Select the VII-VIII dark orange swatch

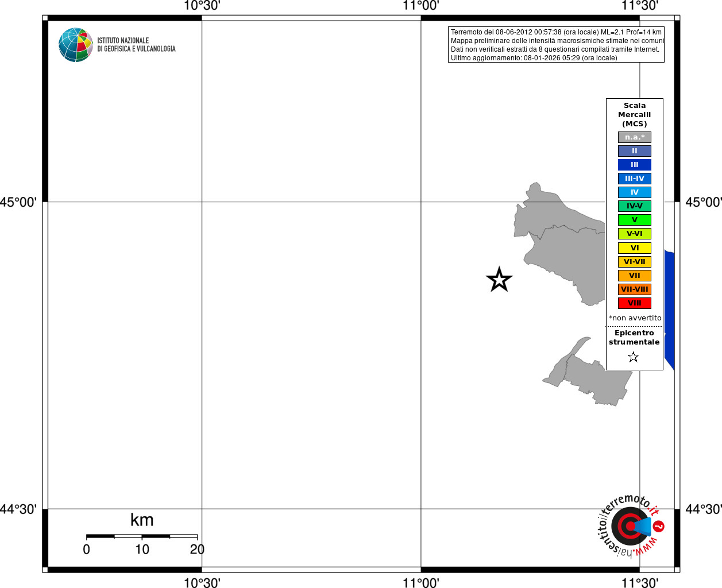[x=635, y=289]
